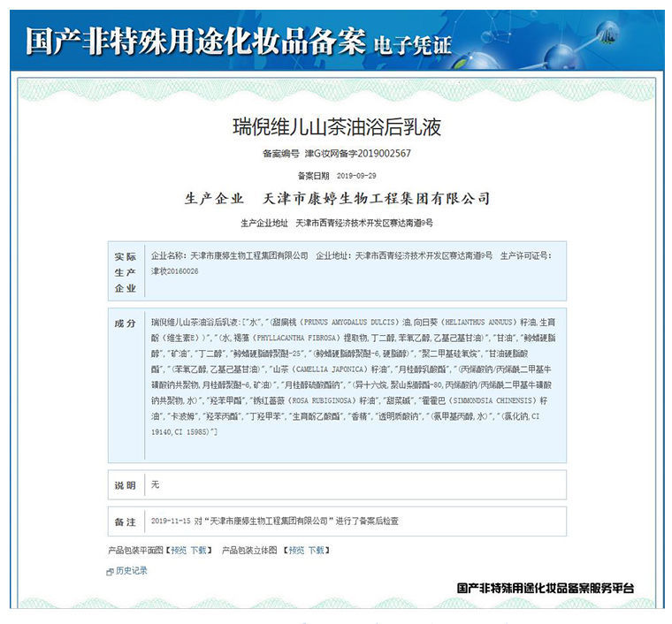Screen dimensions: 672x624
Task: Click the 说明 section label
Action: pos(126,485)
